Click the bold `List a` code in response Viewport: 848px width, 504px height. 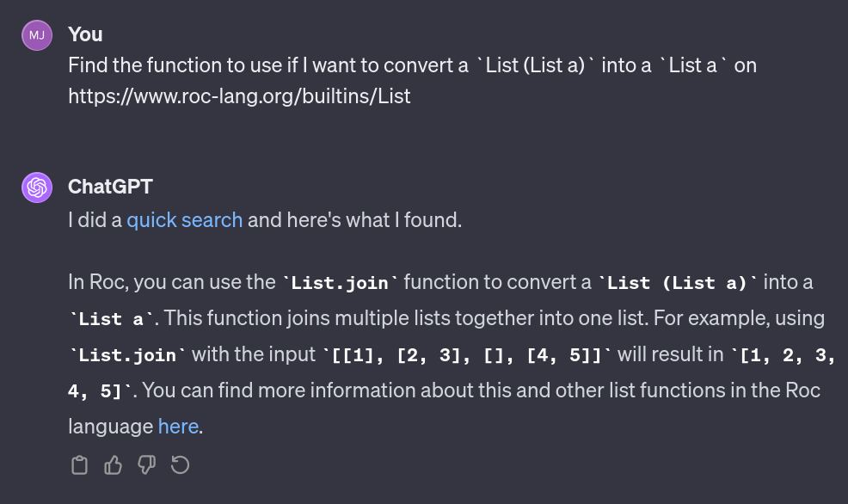coord(111,319)
